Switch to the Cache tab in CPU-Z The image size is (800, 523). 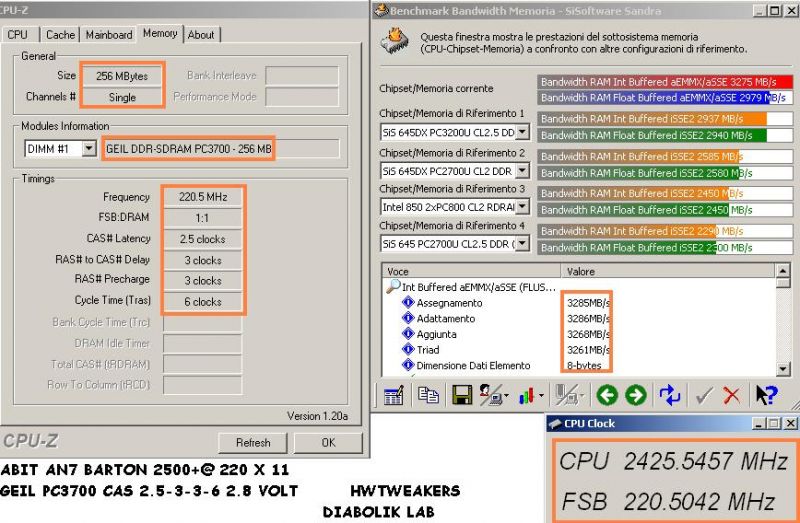pos(60,35)
